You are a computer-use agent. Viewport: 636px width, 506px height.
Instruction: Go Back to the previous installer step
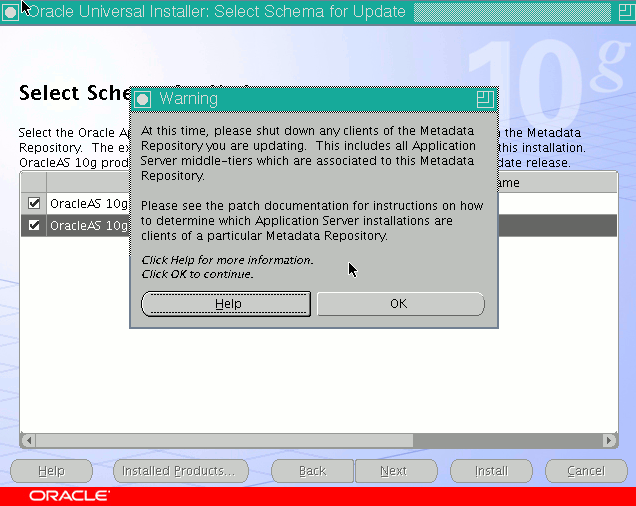[312, 471]
